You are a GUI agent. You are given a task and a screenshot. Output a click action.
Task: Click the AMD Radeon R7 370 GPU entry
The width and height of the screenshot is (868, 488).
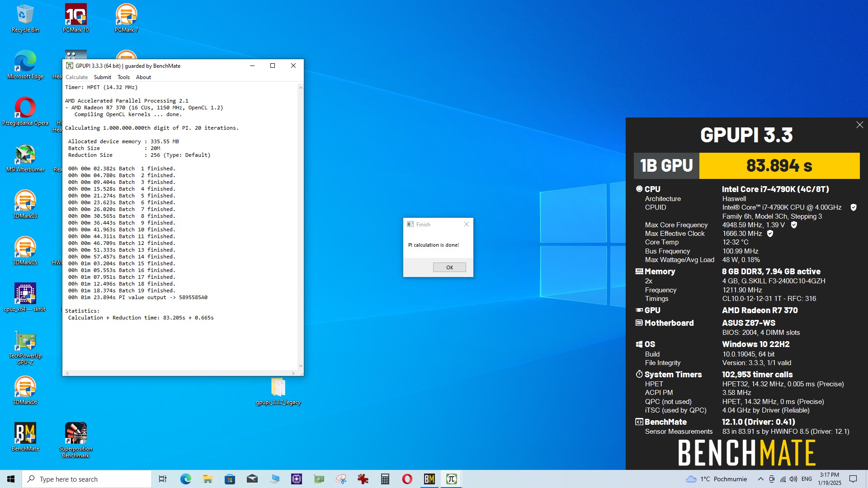[759, 310]
